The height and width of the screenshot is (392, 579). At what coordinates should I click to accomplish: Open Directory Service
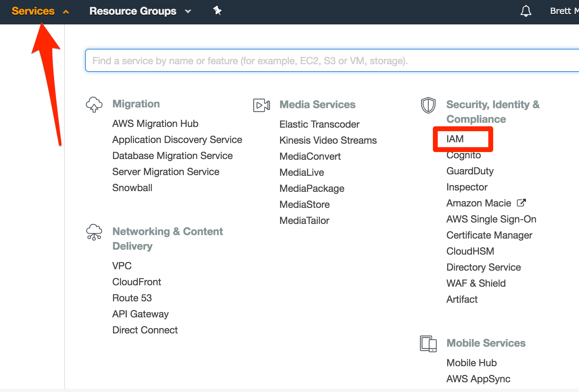[x=483, y=267]
